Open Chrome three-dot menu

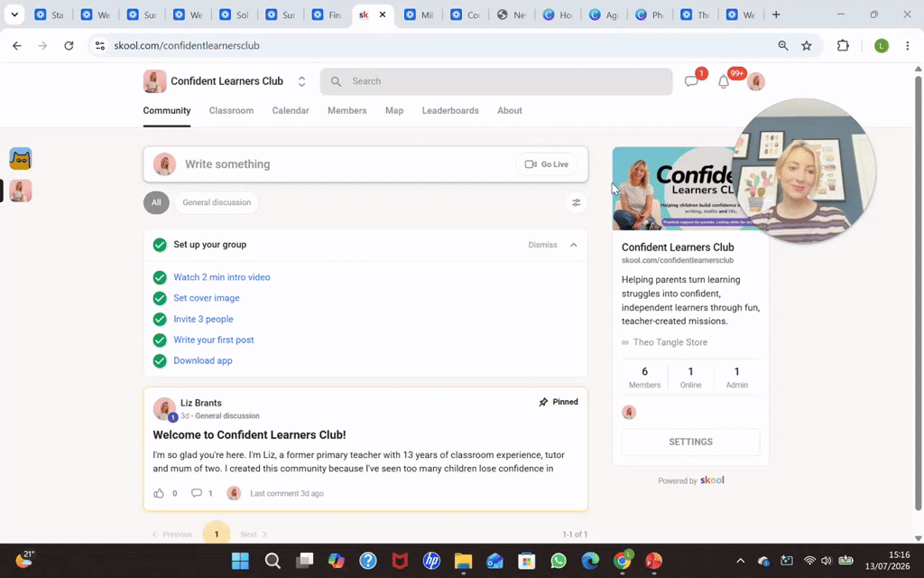coord(908,45)
